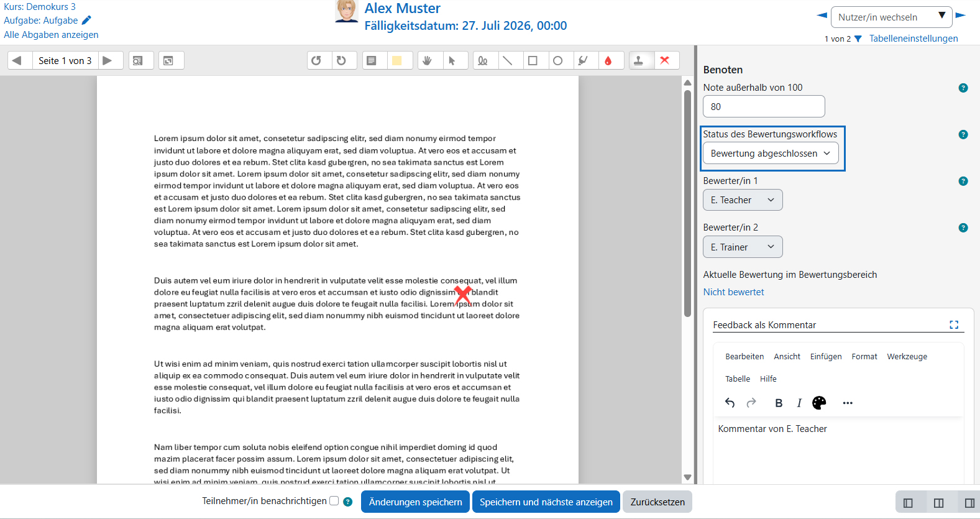The height and width of the screenshot is (519, 980).
Task: Open help for Bewerter/in 2
Action: coord(963,227)
